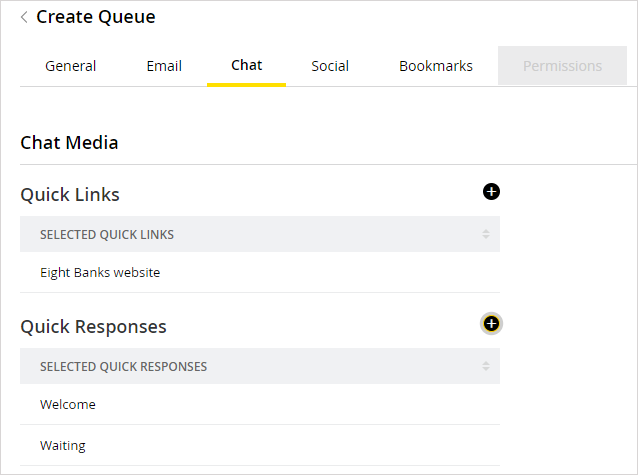This screenshot has height=475, width=638.
Task: Click the disabled Permissions tab
Action: (562, 66)
